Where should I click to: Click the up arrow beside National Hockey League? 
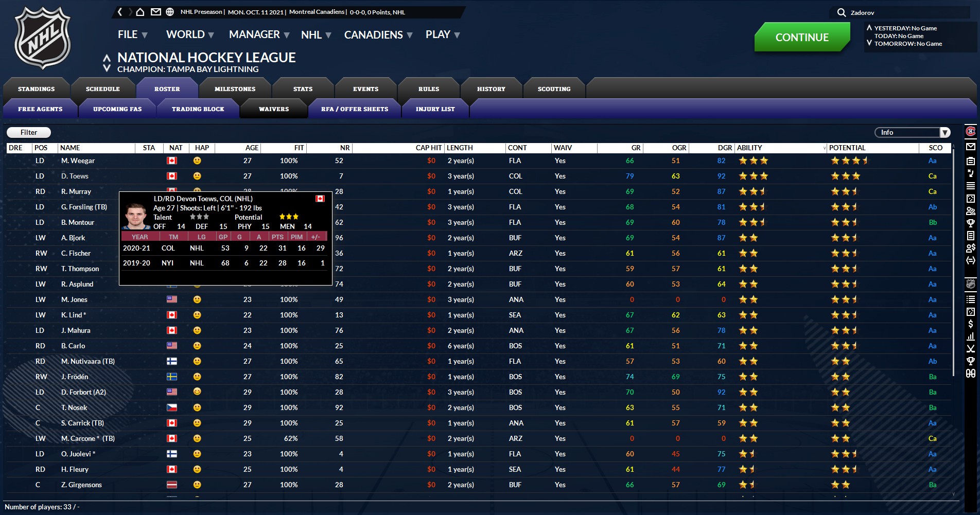(x=107, y=58)
